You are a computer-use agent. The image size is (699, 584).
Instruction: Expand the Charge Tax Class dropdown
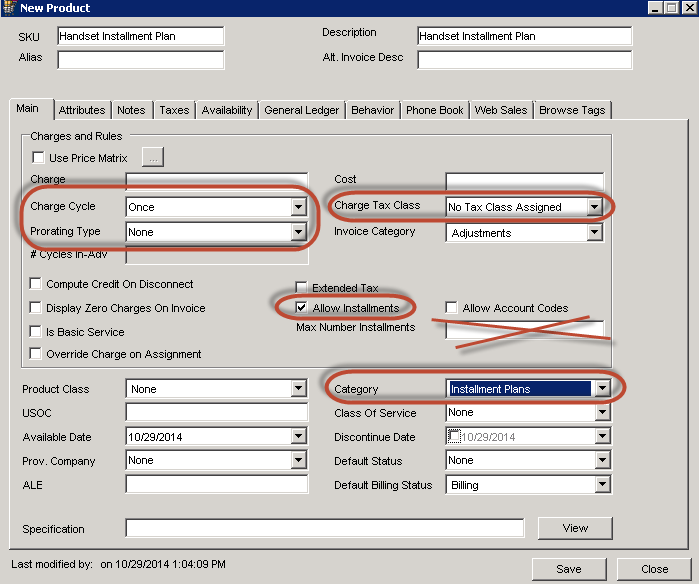[595, 207]
